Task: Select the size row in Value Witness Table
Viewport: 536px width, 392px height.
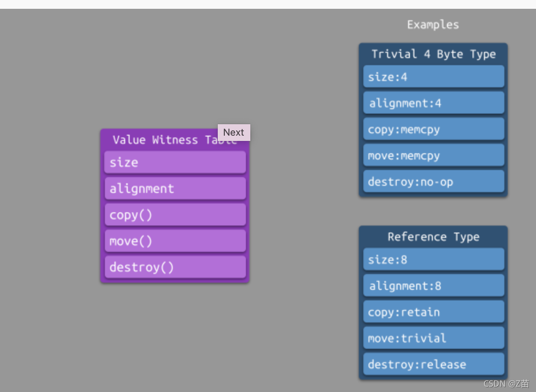Action: click(175, 162)
